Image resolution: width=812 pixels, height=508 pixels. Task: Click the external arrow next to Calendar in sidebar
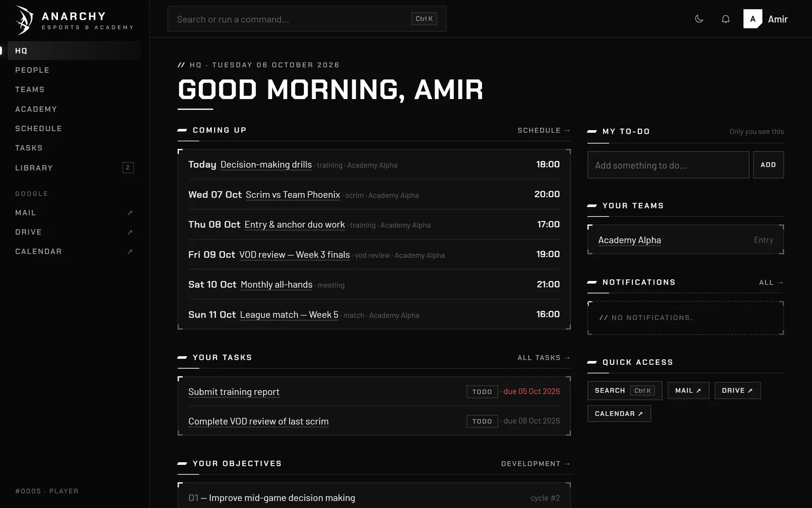pos(130,251)
